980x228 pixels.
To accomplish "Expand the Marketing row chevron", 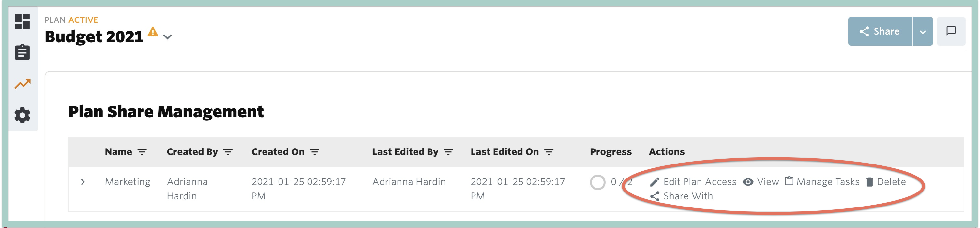I will coord(83,182).
